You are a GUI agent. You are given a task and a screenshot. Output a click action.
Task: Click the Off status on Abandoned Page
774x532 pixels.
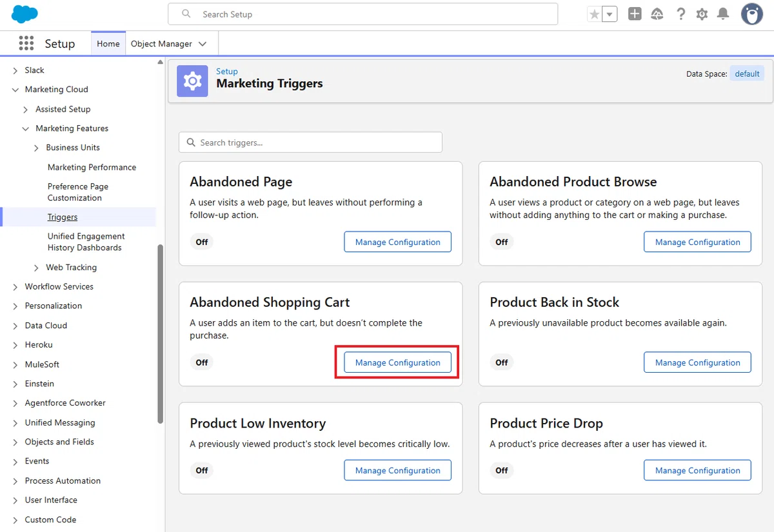[x=202, y=242]
